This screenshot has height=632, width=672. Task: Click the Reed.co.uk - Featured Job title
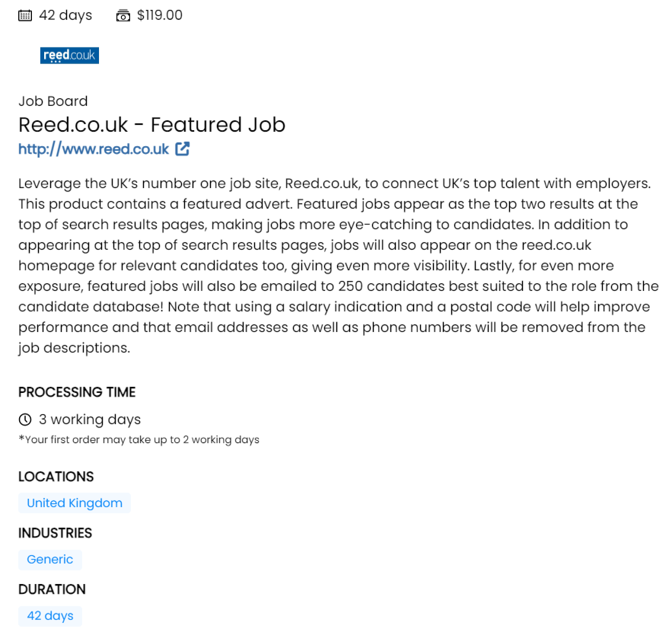tap(152, 125)
